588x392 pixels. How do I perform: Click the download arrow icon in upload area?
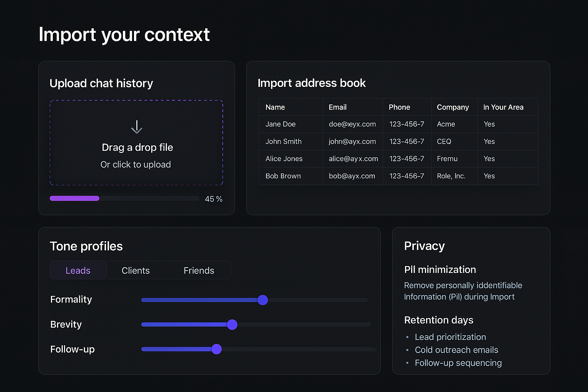click(x=137, y=127)
